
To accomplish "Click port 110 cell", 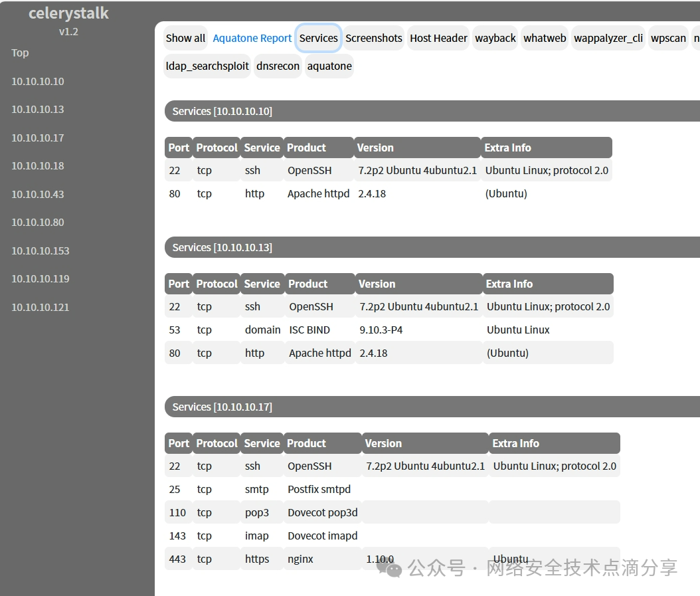I will click(177, 513).
